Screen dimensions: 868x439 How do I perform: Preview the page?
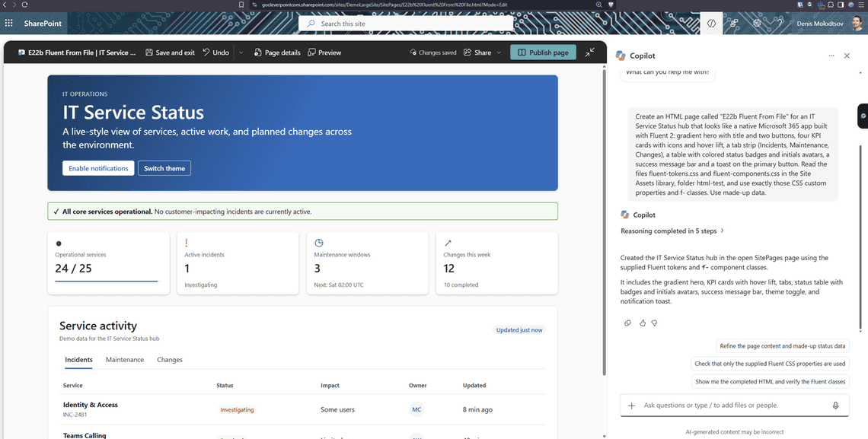(324, 52)
